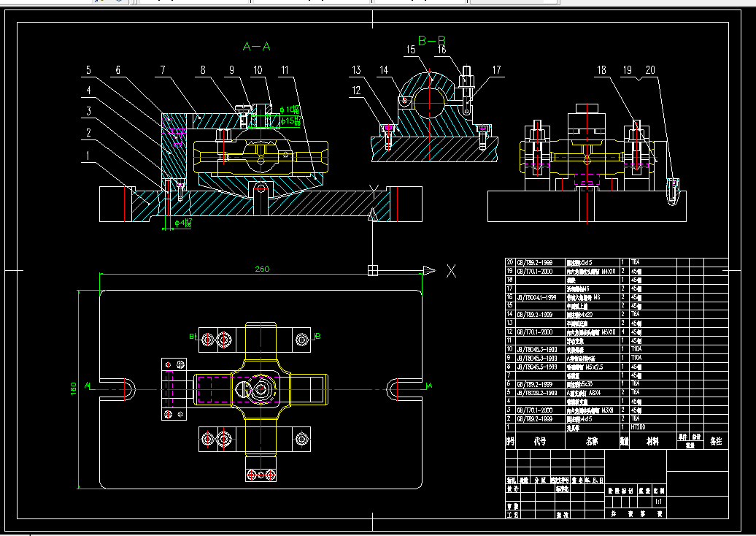This screenshot has height=536, width=756.
Task: Select JB/T8045.5-1999 code in parts list row 8
Action: pos(537,367)
